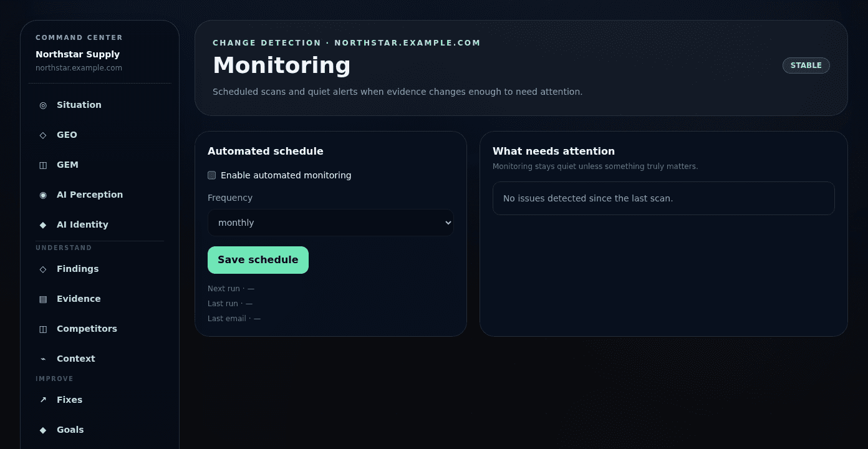The image size is (868, 449).
Task: Click the Evidence list icon
Action: 43,299
